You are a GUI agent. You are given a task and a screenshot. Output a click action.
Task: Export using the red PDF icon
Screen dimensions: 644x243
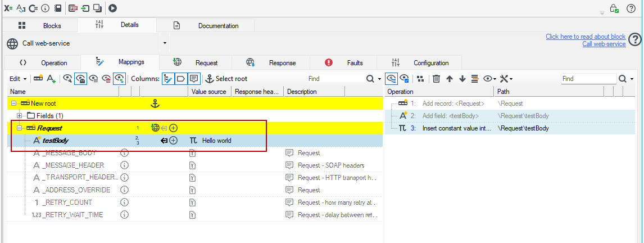pyautogui.click(x=74, y=8)
